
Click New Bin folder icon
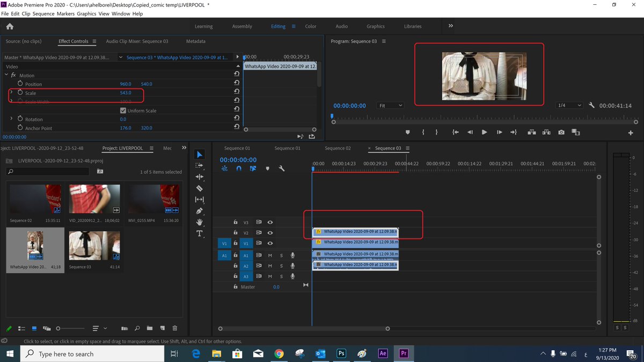click(x=150, y=328)
